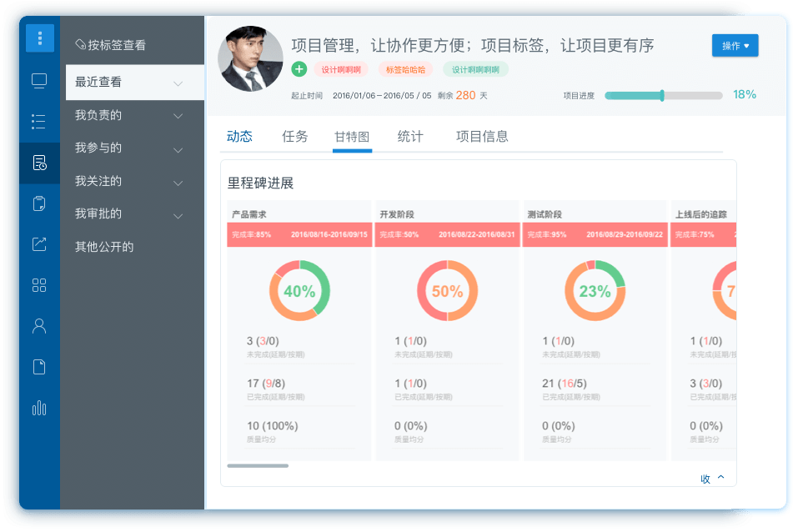Click the green 设计唰唰唰唰 tag
The width and height of the screenshot is (793, 532).
(x=475, y=69)
